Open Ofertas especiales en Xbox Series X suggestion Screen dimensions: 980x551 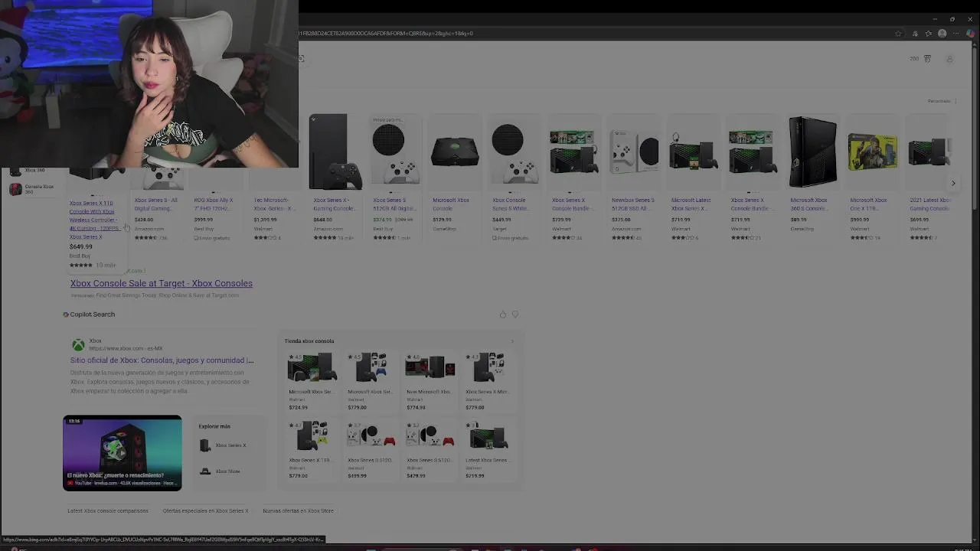[205, 510]
